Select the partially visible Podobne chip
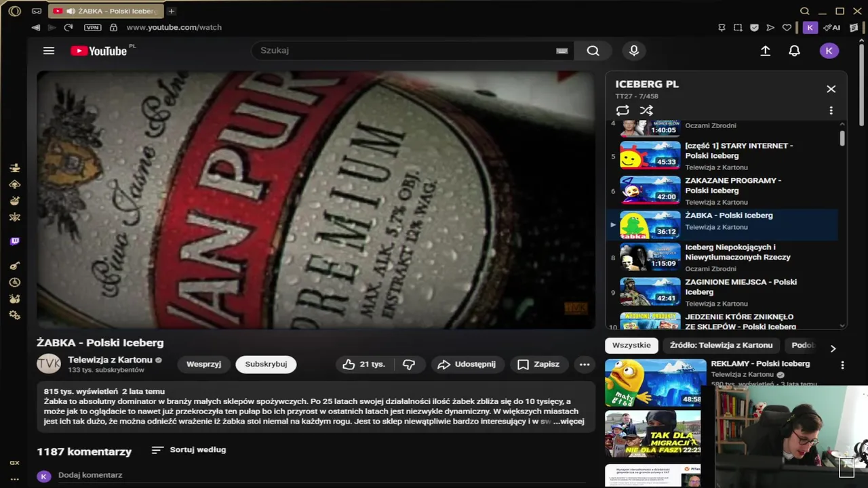The width and height of the screenshot is (868, 488). click(802, 346)
